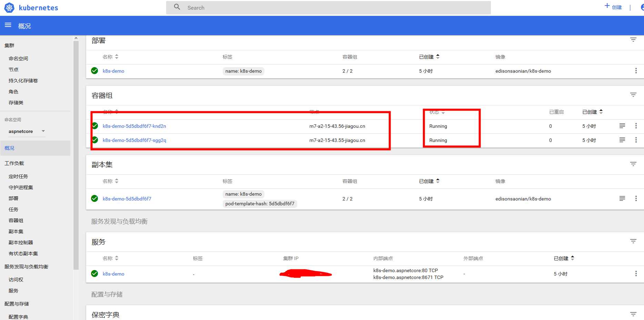This screenshot has width=644, height=320.
Task: Click the 配置与存储 sidebar heading
Action: [x=17, y=304]
